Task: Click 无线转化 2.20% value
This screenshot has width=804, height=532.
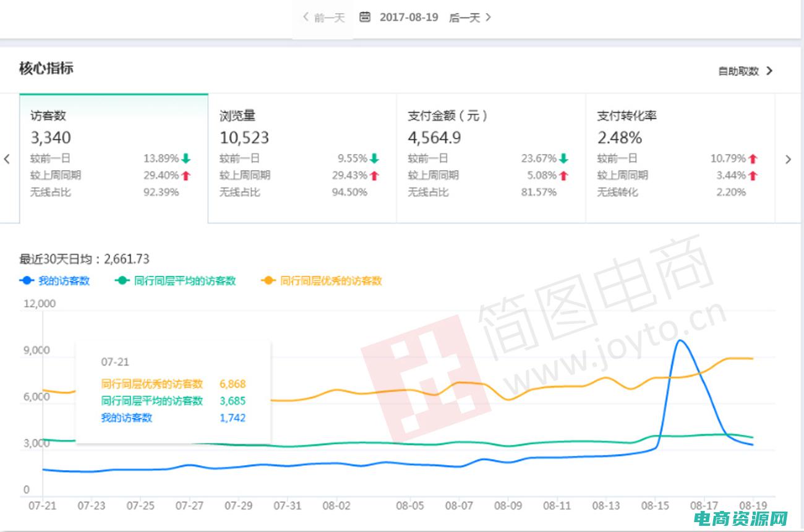Action: click(731, 192)
